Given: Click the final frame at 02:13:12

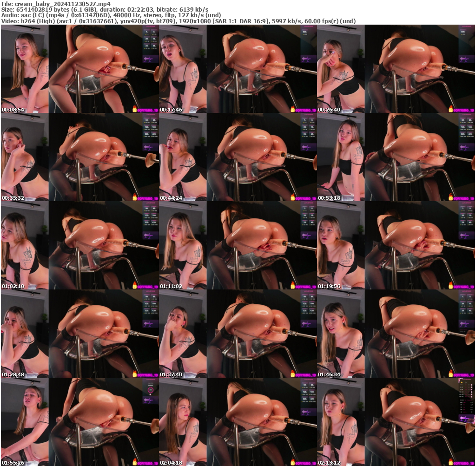Looking at the screenshot, I should [x=396, y=422].
